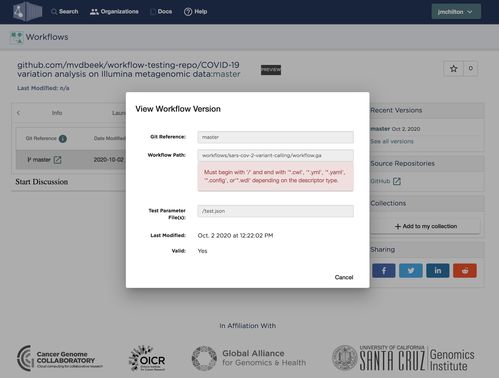Open the Docs navigation item
The width and height of the screenshot is (499, 378).
161,12
